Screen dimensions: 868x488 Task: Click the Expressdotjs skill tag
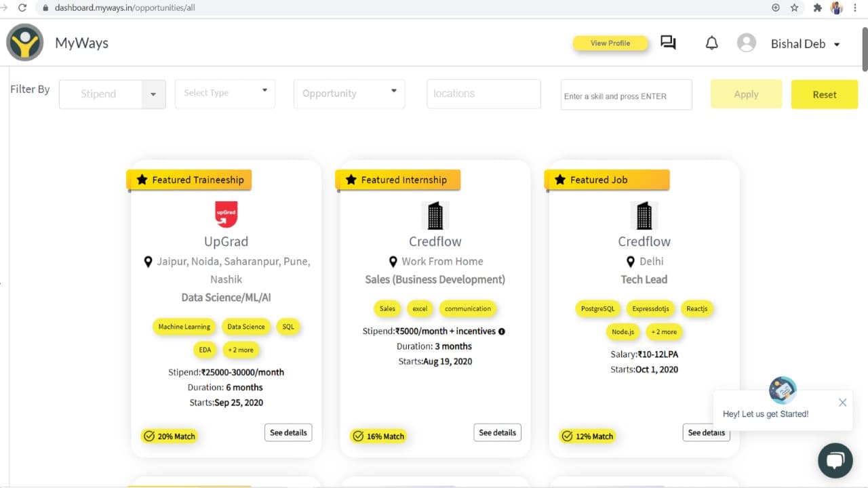[650, 308]
